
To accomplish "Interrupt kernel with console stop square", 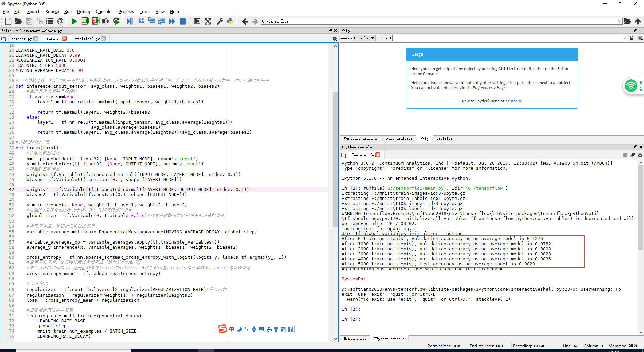I will click(625, 155).
